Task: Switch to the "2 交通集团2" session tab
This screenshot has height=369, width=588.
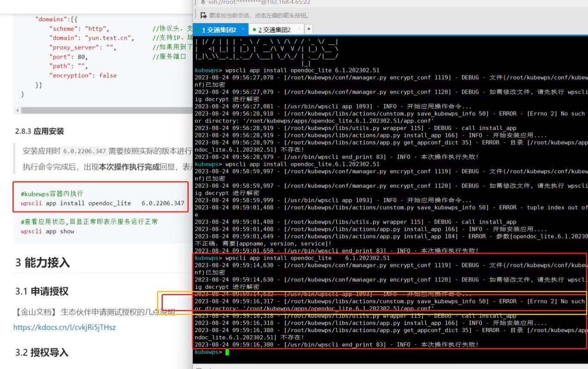Action: point(275,30)
